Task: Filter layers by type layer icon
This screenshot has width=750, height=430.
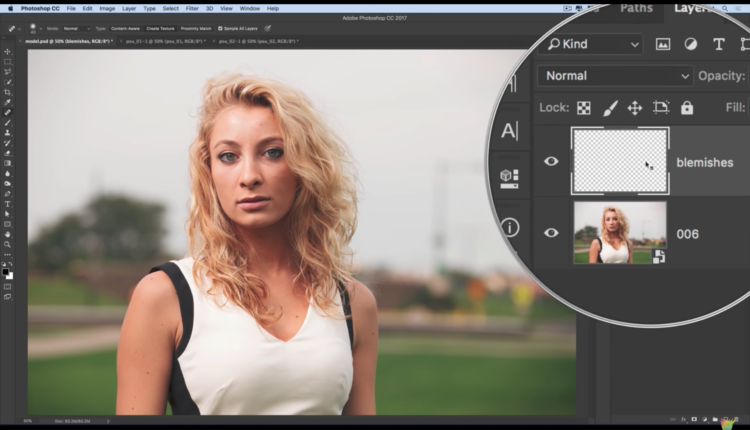Action: 718,44
